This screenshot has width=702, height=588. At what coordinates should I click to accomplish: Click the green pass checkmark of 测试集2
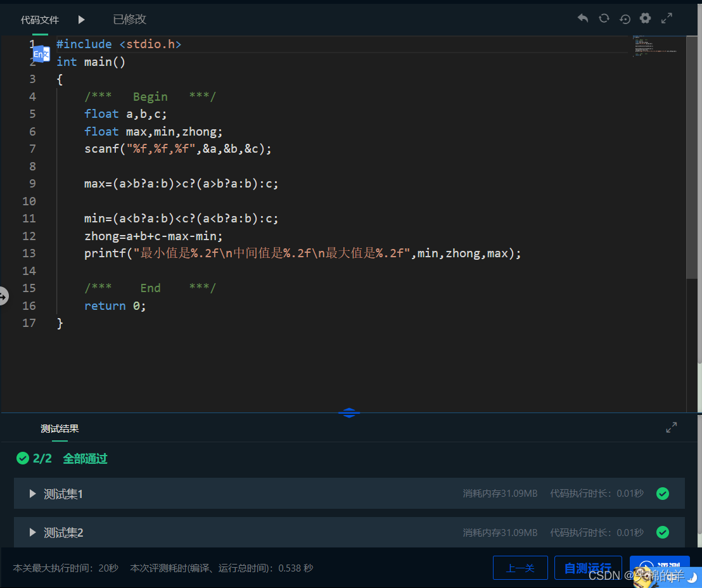[x=663, y=532]
